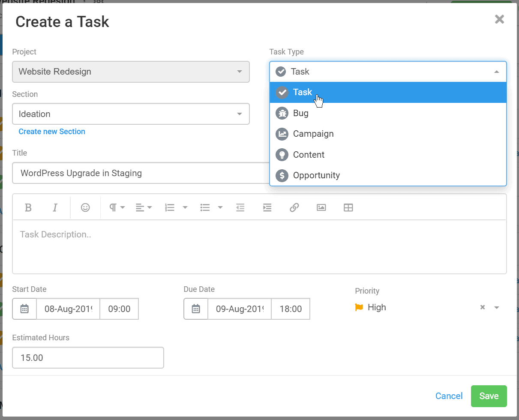
Task: Decrease indent in the description
Action: (x=240, y=208)
